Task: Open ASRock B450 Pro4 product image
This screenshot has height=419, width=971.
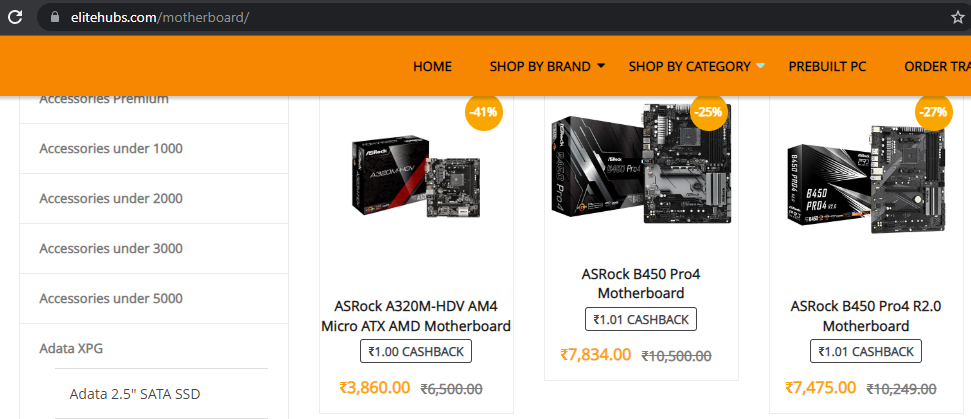Action: click(641, 163)
